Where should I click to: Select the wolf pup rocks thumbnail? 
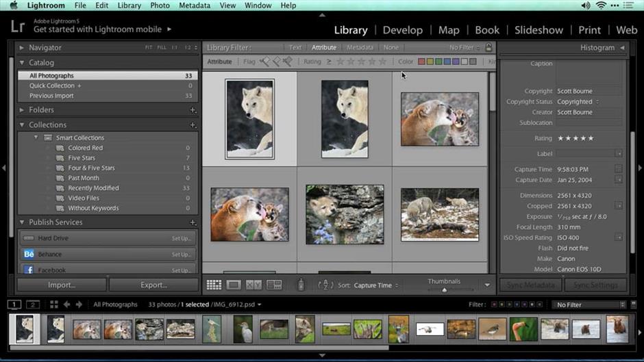(x=345, y=215)
